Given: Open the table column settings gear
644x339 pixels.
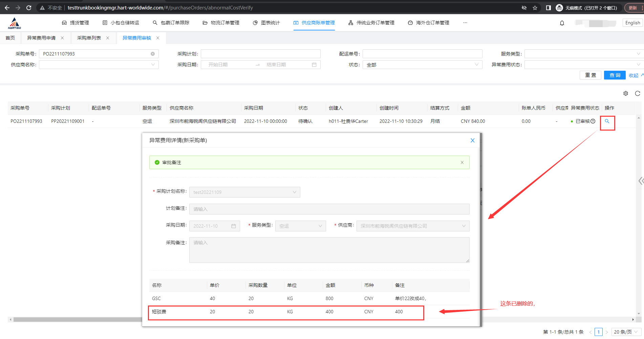Looking at the screenshot, I should tap(626, 93).
